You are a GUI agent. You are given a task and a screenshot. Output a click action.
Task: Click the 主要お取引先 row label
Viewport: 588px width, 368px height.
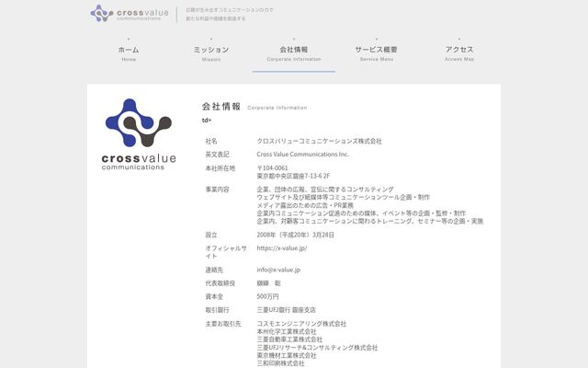[223, 324]
